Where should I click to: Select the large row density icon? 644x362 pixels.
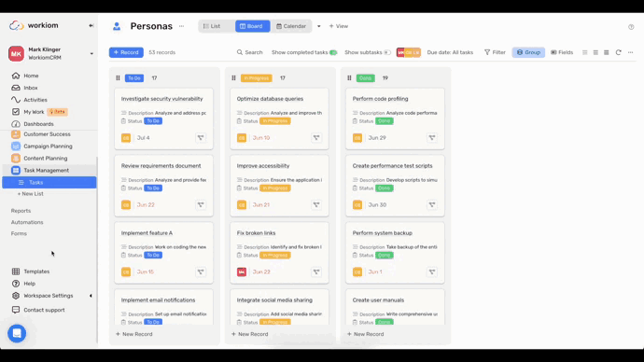(x=607, y=52)
